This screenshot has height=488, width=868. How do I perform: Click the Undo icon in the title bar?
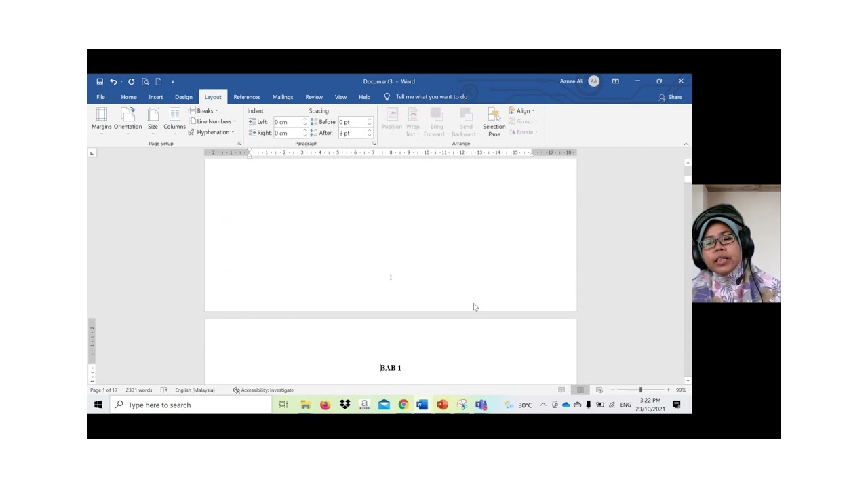[x=113, y=81]
